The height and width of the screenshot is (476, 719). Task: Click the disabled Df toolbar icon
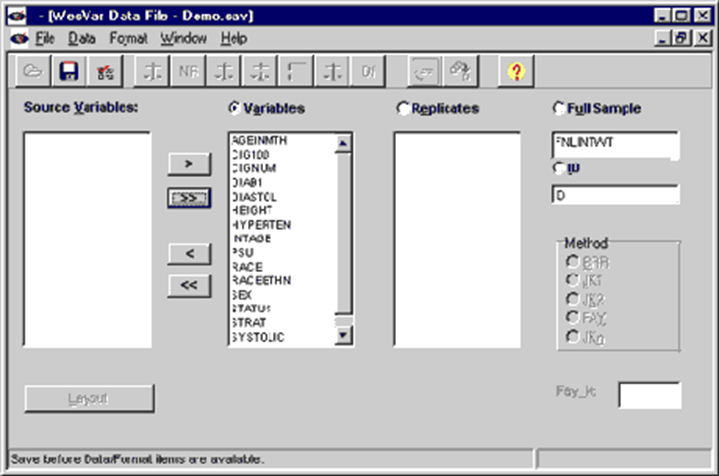click(x=368, y=71)
